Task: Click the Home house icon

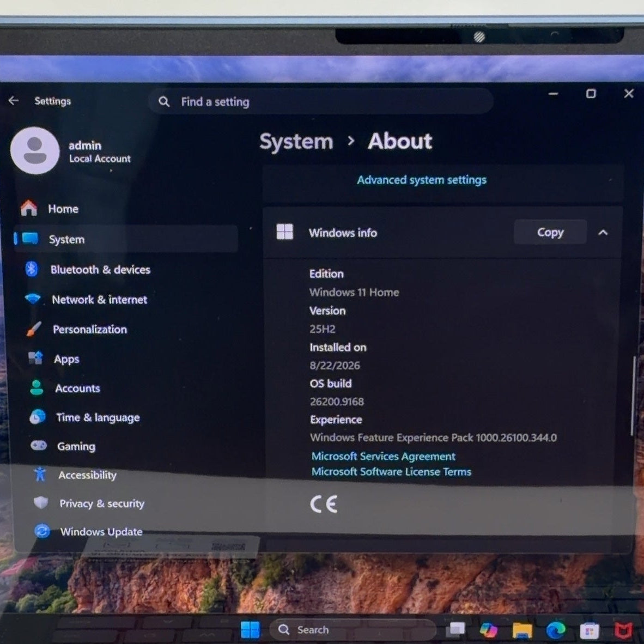Action: 29,208
